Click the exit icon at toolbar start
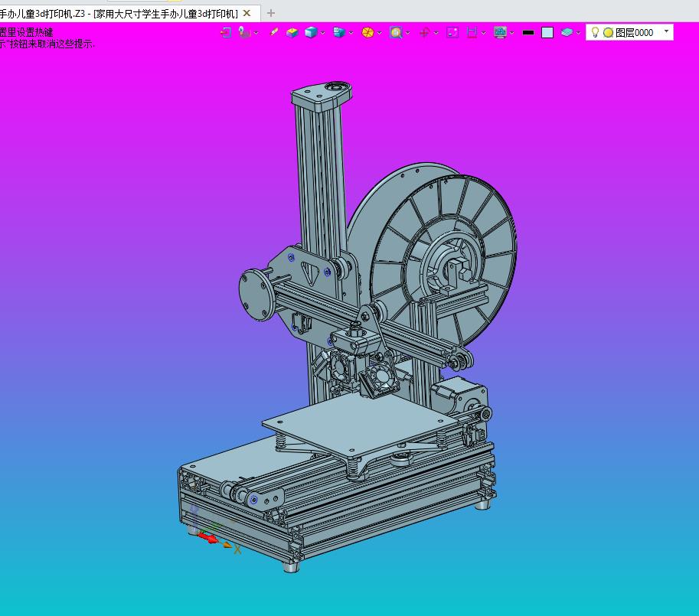 pyautogui.click(x=226, y=32)
